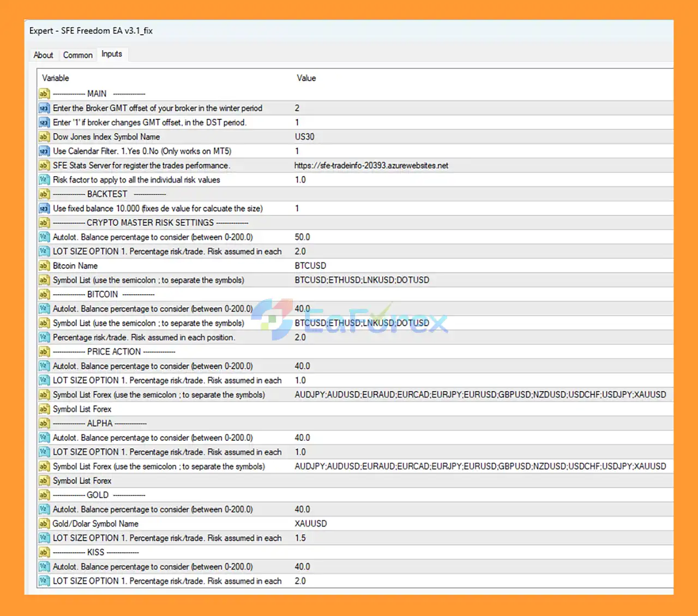Click the Value column header
698x616 pixels.
[306, 78]
